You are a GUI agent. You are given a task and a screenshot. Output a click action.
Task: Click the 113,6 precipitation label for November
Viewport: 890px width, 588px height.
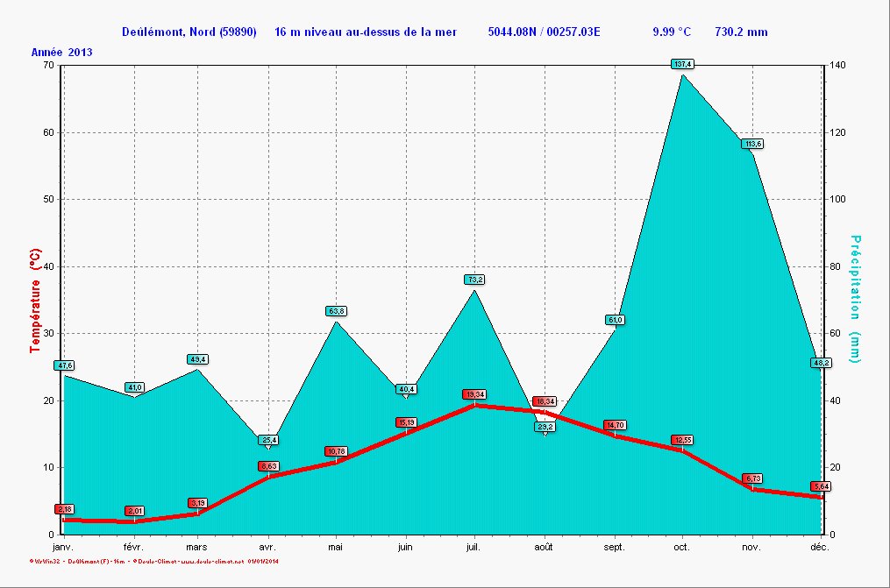point(752,144)
